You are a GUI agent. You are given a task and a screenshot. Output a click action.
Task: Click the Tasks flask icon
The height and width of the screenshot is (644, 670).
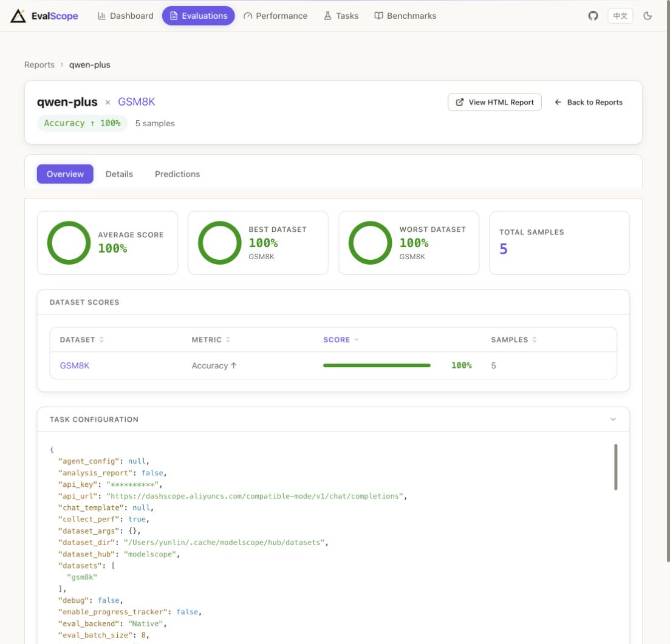point(327,16)
